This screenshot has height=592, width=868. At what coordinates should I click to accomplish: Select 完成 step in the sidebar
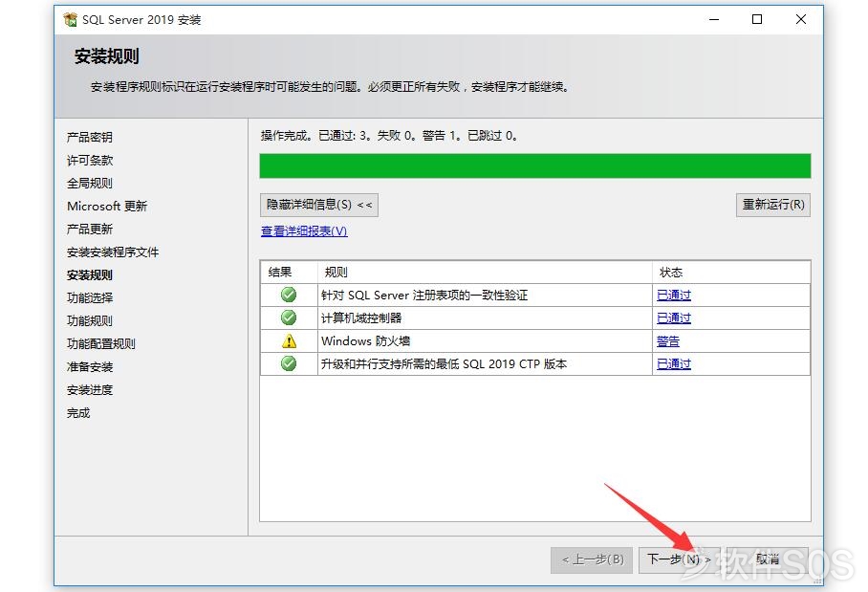point(78,413)
